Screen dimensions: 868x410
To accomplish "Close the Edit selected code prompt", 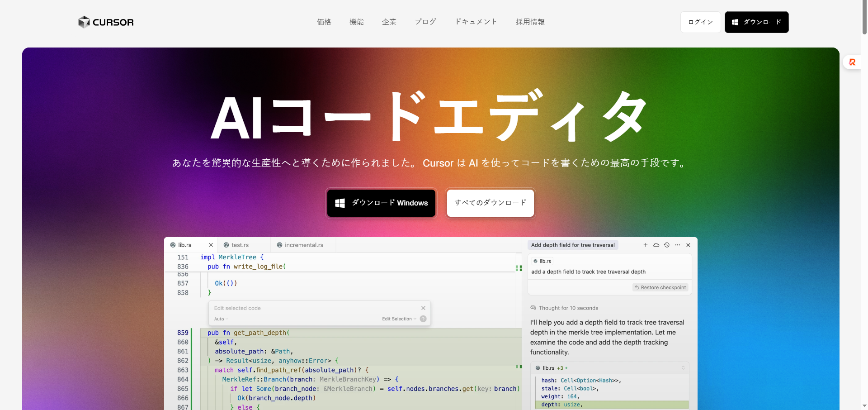I will pyautogui.click(x=423, y=308).
